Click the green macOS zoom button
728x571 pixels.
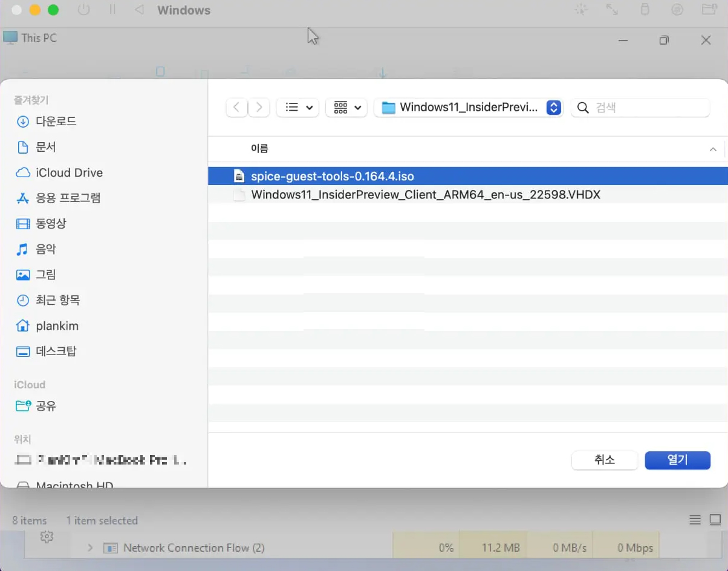pyautogui.click(x=53, y=10)
